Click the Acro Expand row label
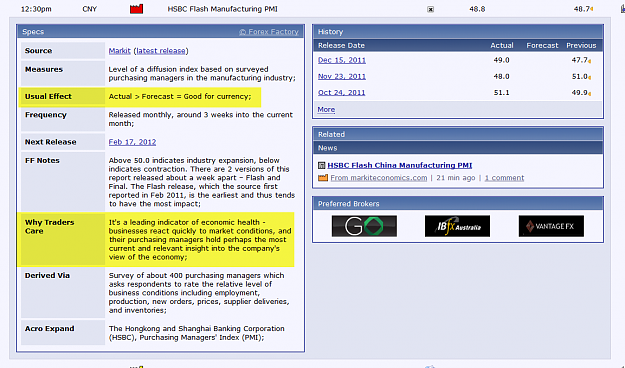Screen dimensions: 625x368 [49, 329]
